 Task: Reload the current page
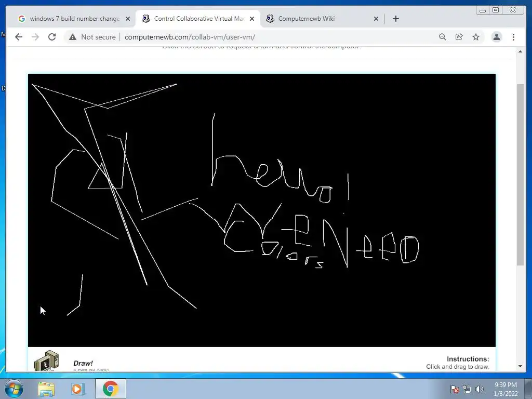[52, 37]
